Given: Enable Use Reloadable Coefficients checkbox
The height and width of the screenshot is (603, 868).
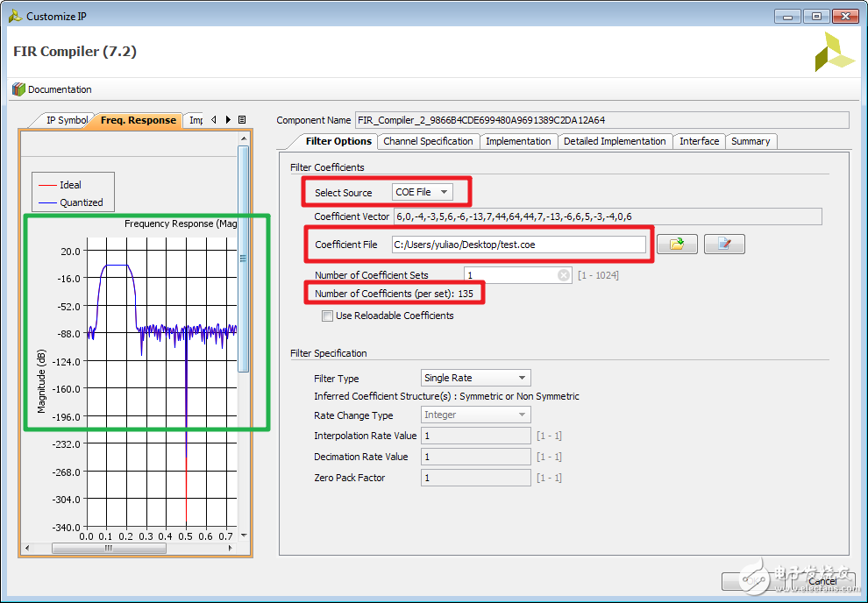Looking at the screenshot, I should 327,316.
